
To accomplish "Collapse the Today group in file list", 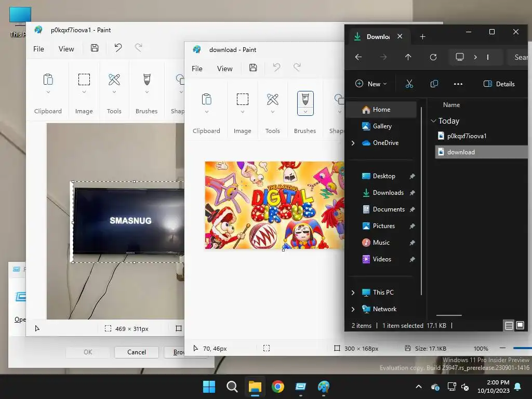I will [x=433, y=121].
